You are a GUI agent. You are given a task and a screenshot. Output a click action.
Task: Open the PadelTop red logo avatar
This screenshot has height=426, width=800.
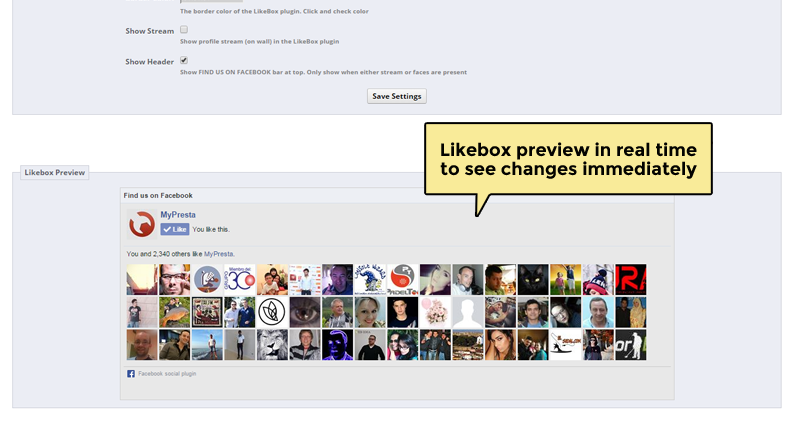coord(403,280)
